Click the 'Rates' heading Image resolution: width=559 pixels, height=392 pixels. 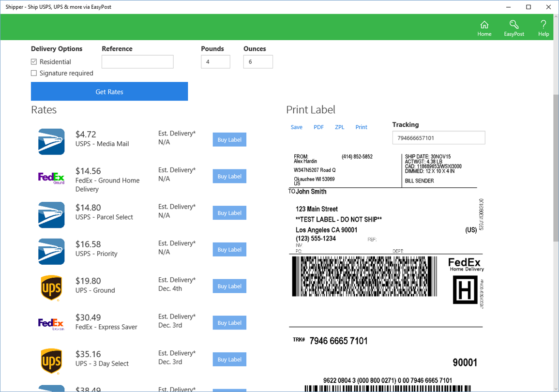click(44, 110)
